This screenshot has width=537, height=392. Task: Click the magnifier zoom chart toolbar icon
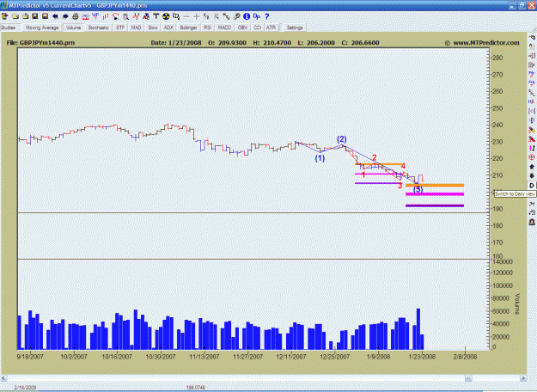(125, 16)
